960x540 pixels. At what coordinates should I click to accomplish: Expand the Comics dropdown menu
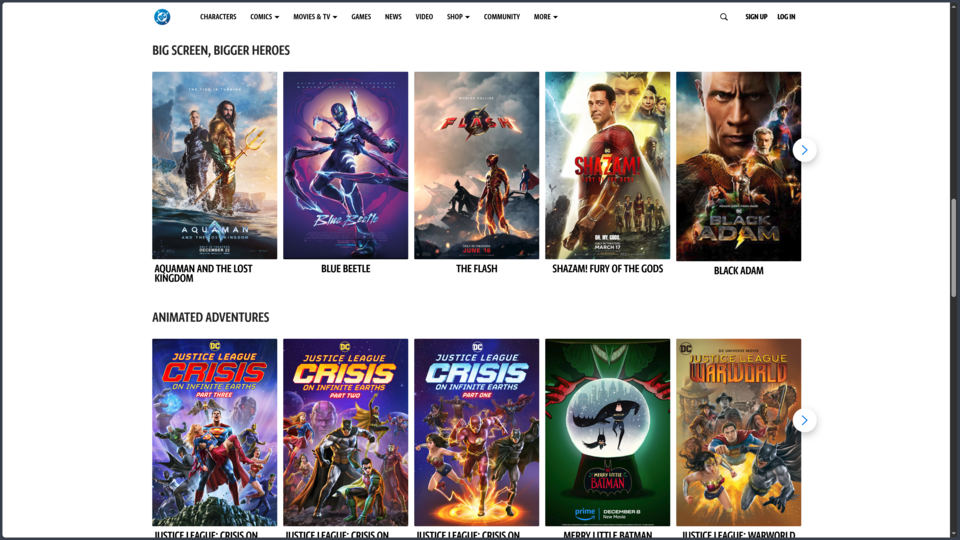click(x=264, y=17)
